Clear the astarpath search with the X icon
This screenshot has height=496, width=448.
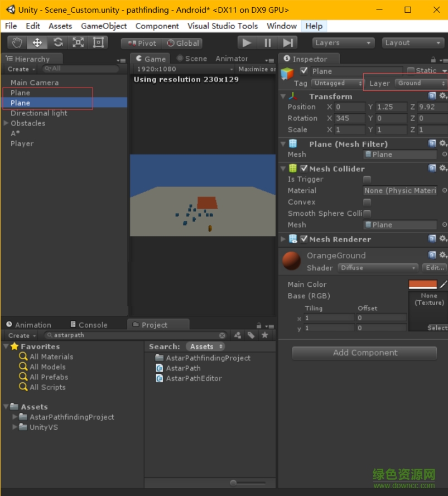(223, 335)
